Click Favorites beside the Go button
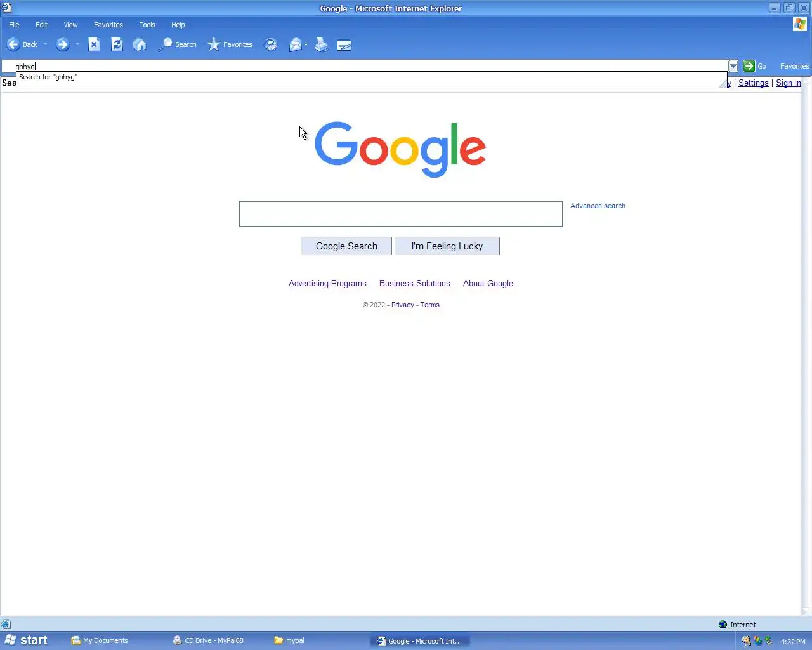812x650 pixels. point(794,66)
